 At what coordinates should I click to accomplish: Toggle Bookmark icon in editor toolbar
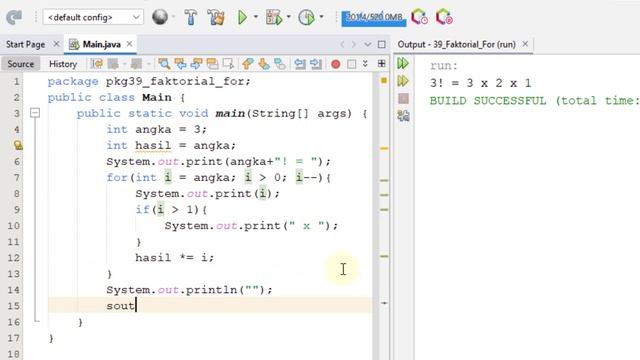point(280,64)
